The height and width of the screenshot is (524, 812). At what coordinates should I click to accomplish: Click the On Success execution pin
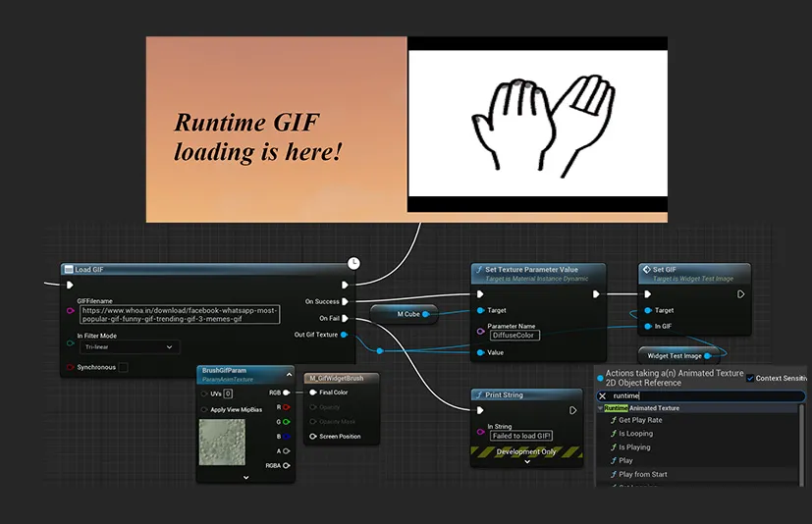point(345,301)
